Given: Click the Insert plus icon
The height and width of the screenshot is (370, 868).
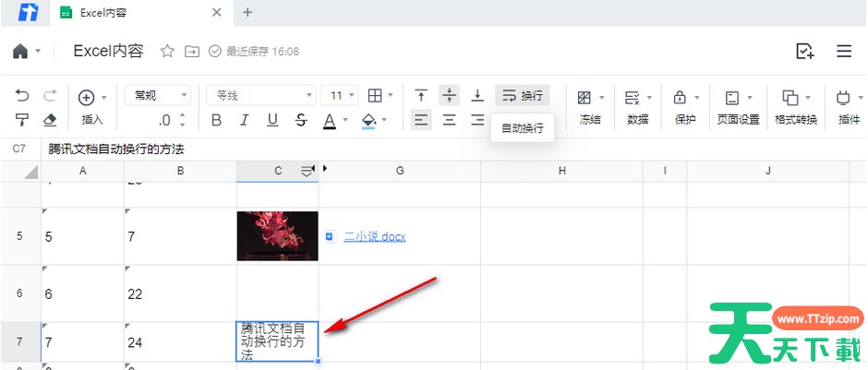Looking at the screenshot, I should click(x=87, y=98).
